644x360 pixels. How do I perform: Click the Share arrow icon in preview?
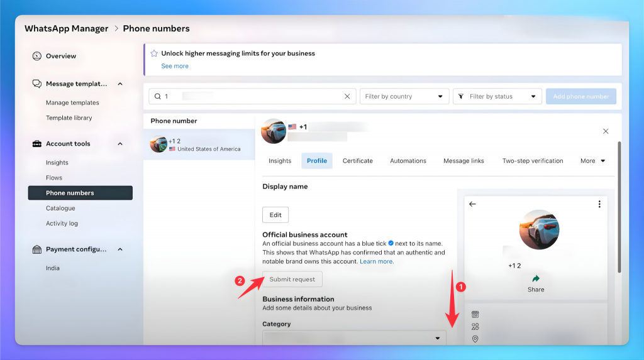pos(536,279)
